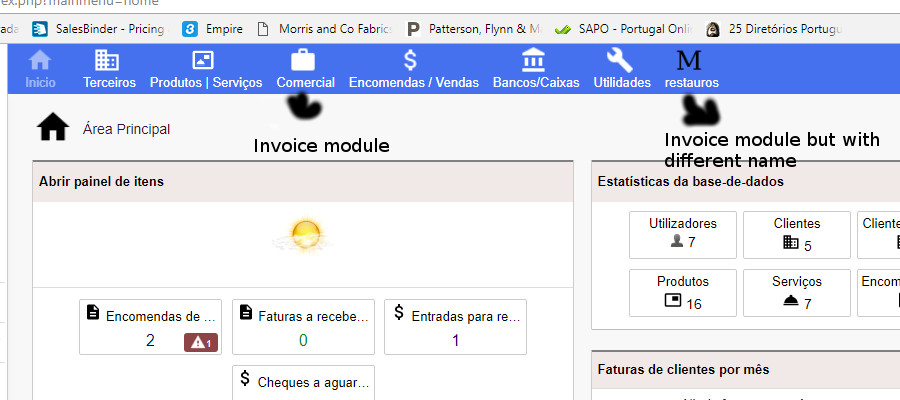This screenshot has width=900, height=400.
Task: Open the Encomendas / Vendas menu label
Action: pos(414,83)
